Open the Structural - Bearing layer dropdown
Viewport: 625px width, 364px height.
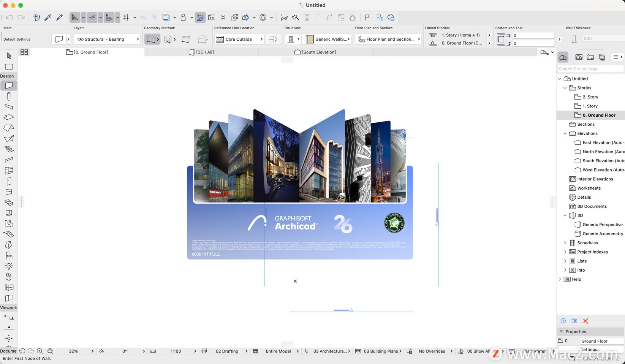[x=107, y=39]
